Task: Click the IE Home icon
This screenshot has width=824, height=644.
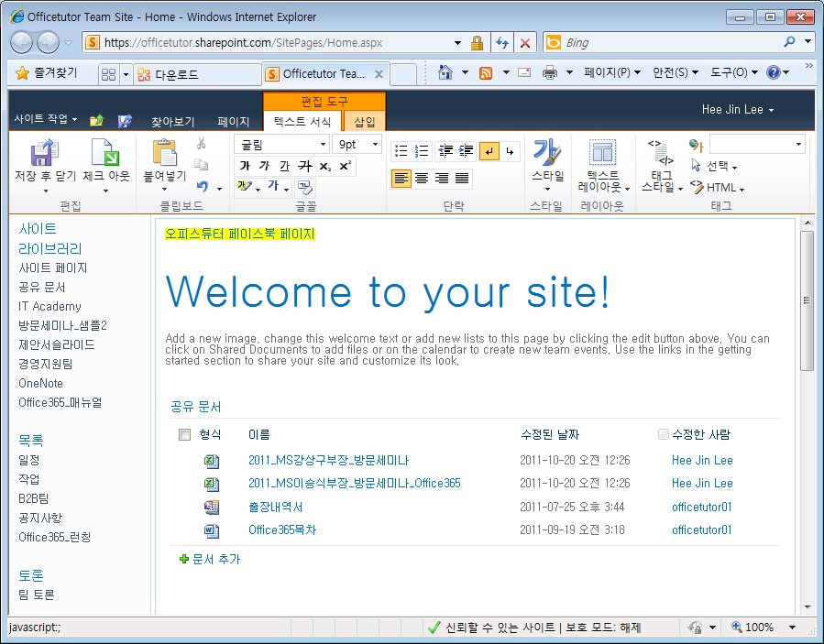Action: point(445,72)
